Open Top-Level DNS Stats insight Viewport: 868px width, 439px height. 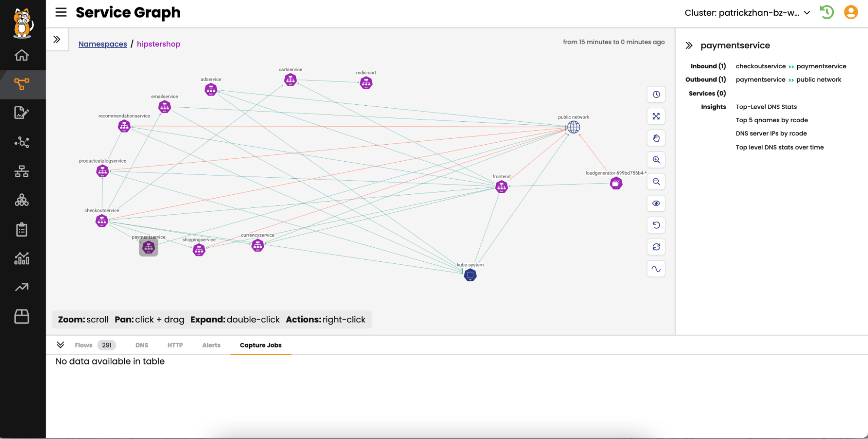point(766,107)
